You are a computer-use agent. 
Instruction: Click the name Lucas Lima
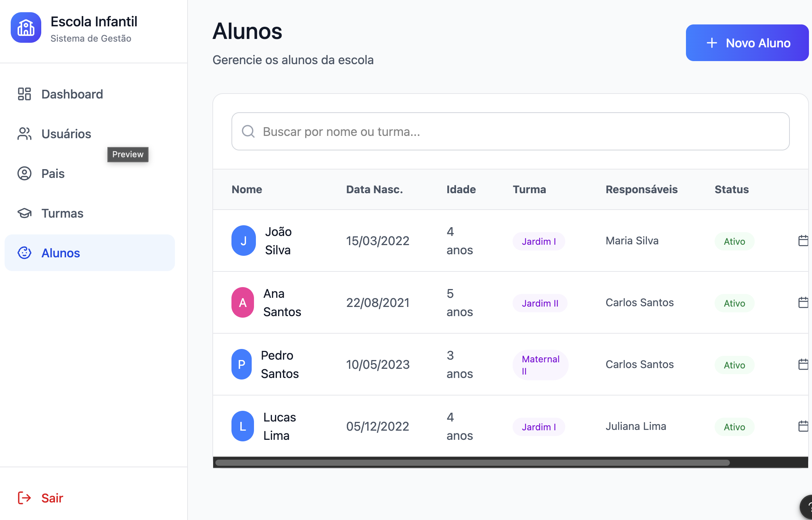(280, 426)
